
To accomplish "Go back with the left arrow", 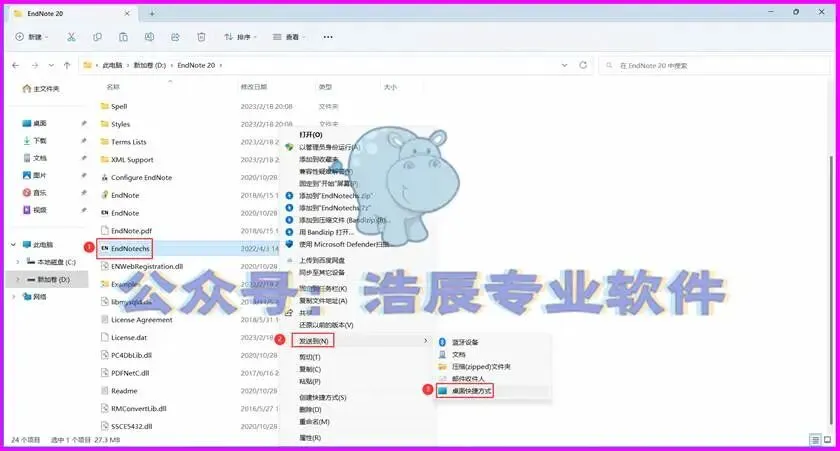I will 16,65.
